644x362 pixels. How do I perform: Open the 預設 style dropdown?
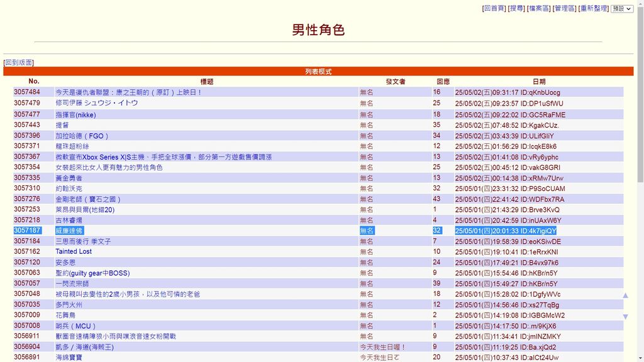(x=622, y=9)
